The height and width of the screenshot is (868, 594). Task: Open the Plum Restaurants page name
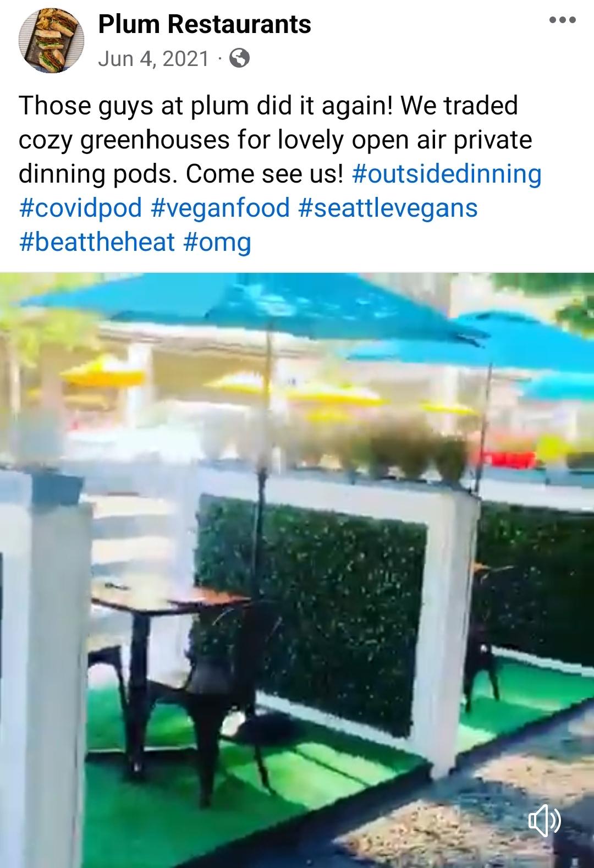coord(205,24)
